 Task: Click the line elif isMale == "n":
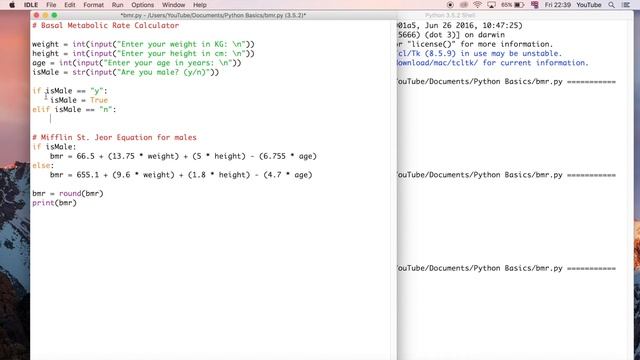pos(74,109)
